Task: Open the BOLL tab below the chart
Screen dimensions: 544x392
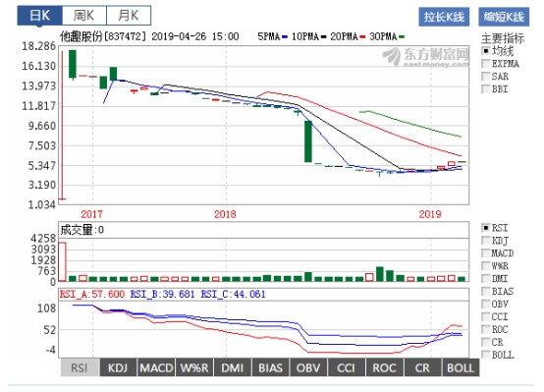Action: 461,367
